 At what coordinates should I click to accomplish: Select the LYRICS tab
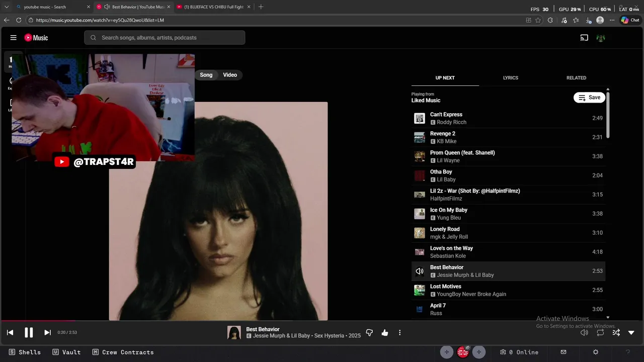point(511,78)
